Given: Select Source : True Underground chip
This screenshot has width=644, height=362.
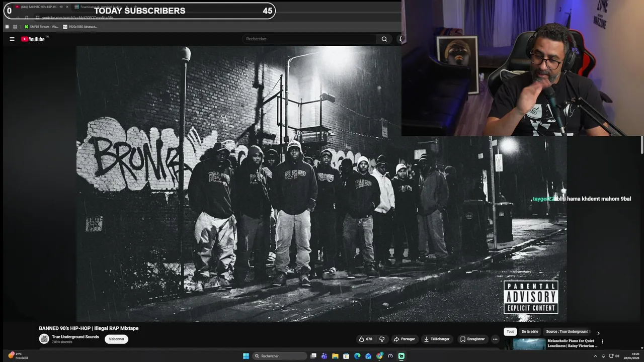Looking at the screenshot, I should coord(567,332).
